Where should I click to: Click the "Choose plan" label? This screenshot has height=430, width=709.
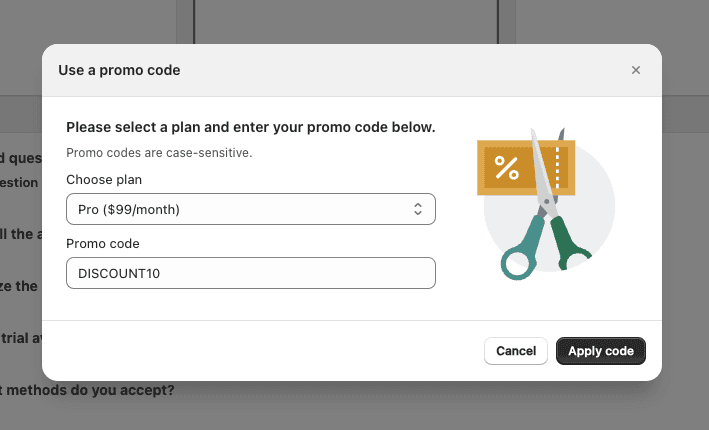pos(104,180)
